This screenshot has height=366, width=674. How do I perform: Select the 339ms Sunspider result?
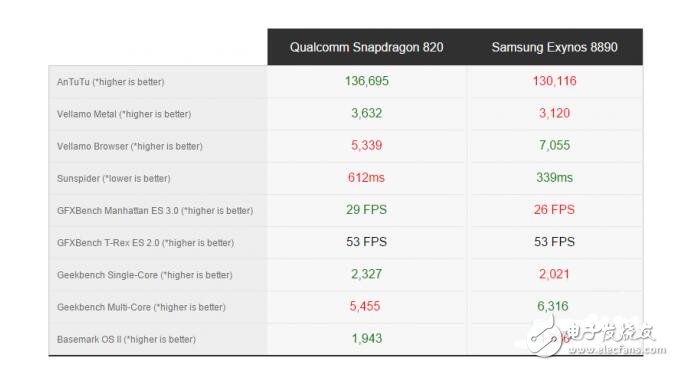[x=555, y=178]
